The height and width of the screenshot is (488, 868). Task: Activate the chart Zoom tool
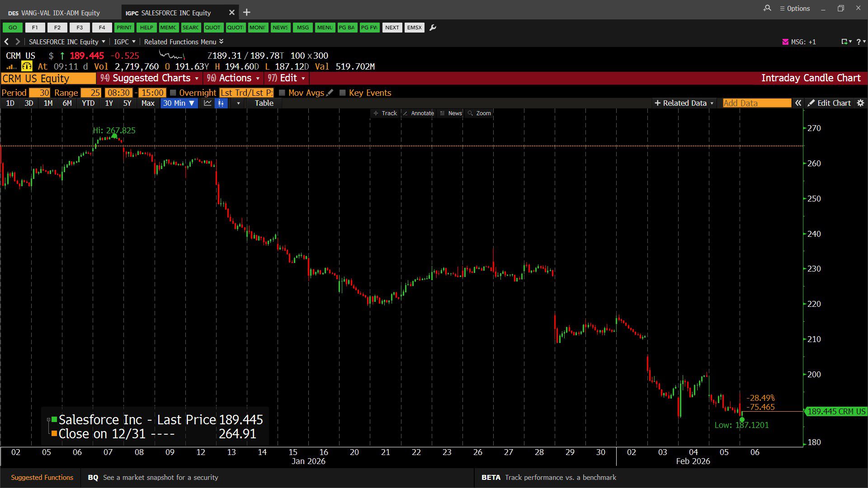coord(479,113)
